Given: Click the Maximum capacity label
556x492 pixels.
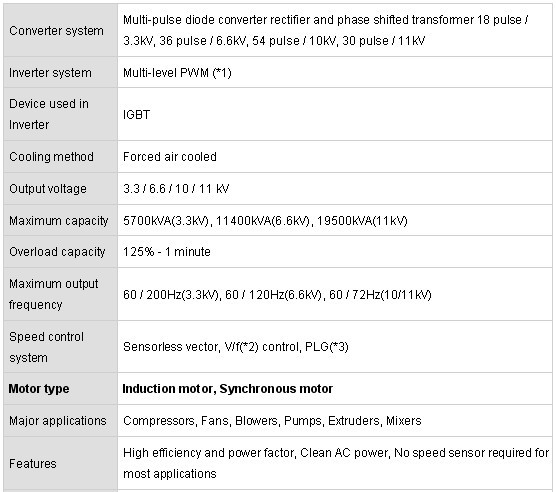Looking at the screenshot, I should [59, 220].
